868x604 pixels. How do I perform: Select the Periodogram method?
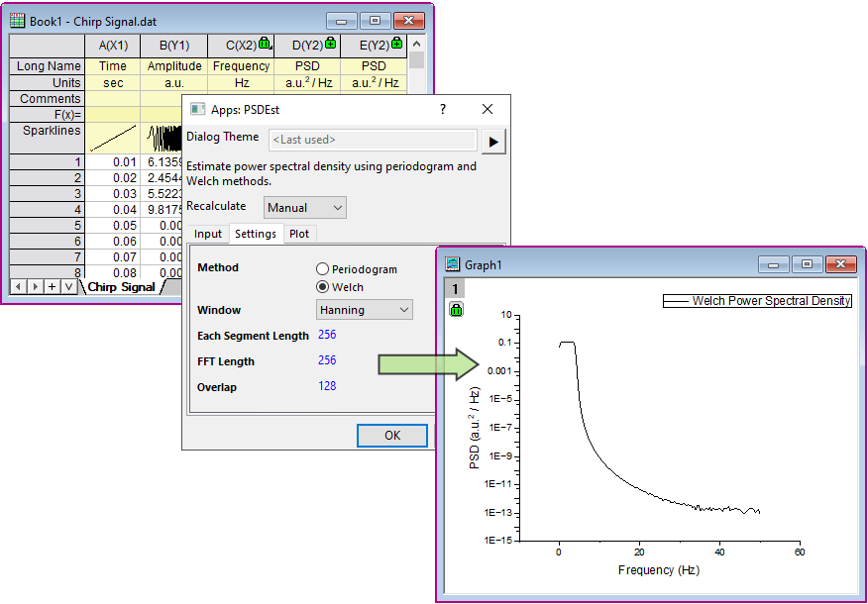tap(325, 267)
